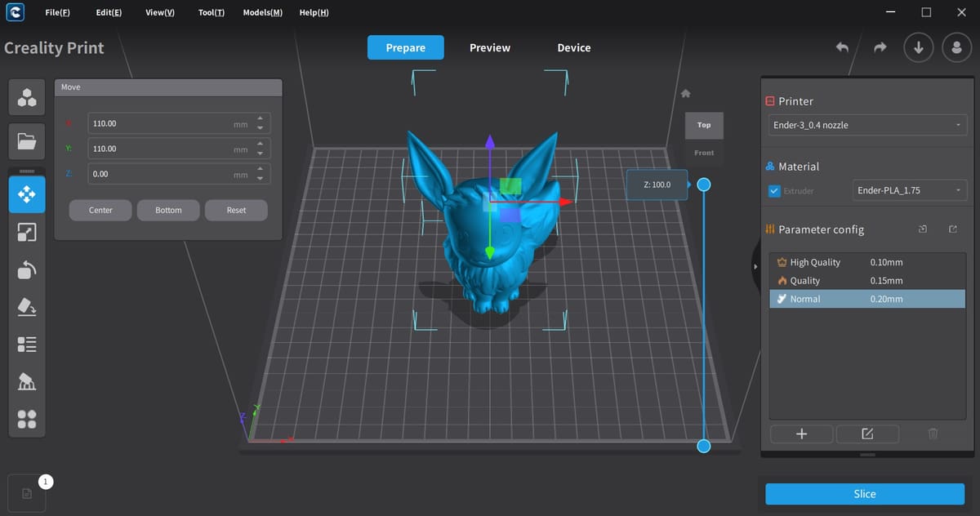Open the document task icon with badge
Image resolution: width=980 pixels, height=516 pixels.
click(x=27, y=493)
